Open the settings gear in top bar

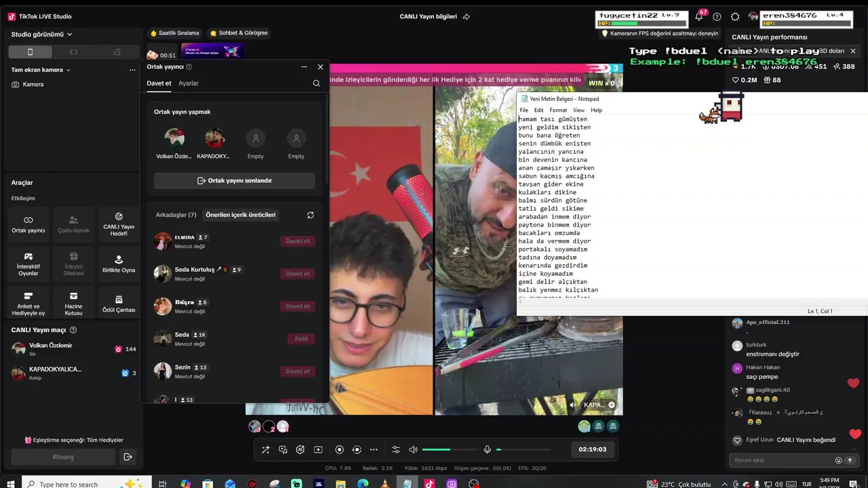(735, 16)
